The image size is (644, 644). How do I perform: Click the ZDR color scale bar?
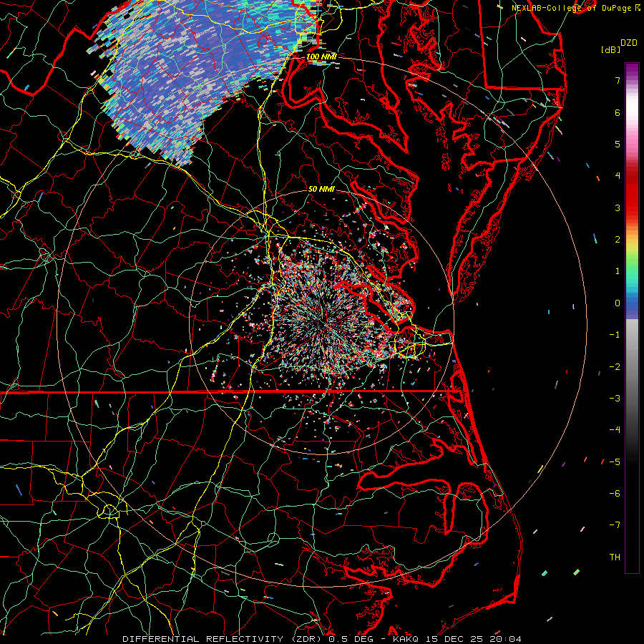click(x=632, y=318)
